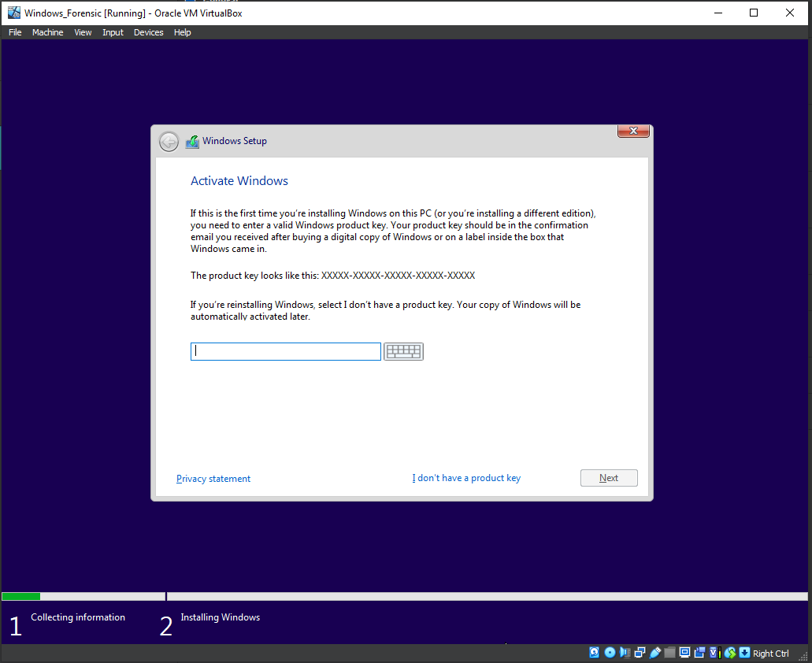Open the Privacy statement link

[213, 479]
